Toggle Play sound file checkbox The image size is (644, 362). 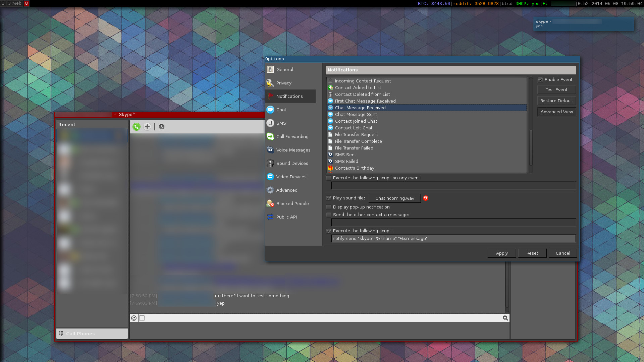pyautogui.click(x=329, y=198)
